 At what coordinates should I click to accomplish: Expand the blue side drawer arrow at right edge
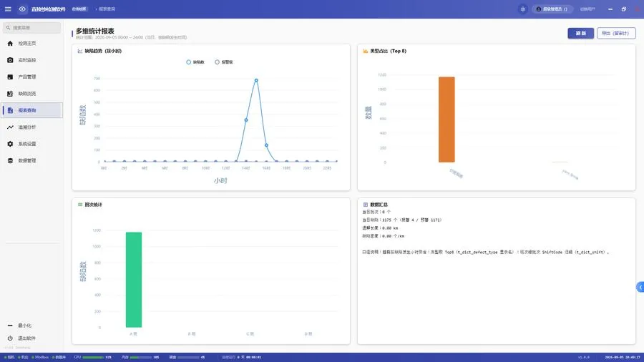click(640, 288)
